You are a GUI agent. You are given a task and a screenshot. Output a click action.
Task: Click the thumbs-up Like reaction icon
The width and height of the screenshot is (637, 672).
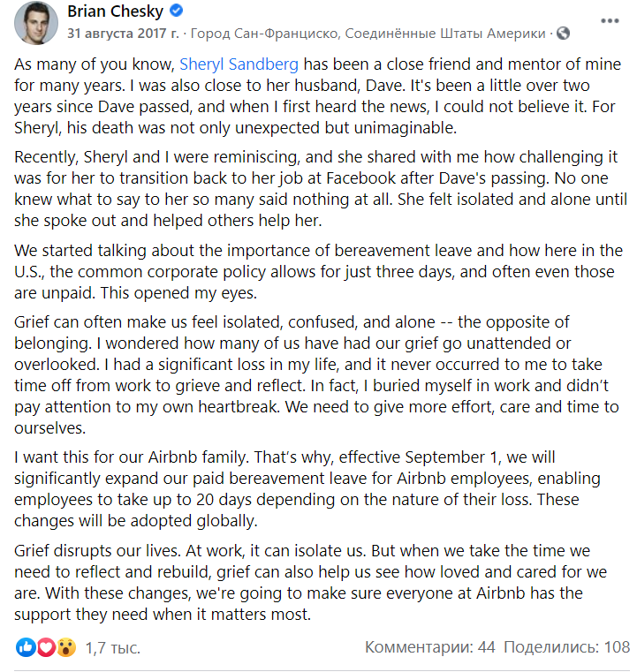26,647
